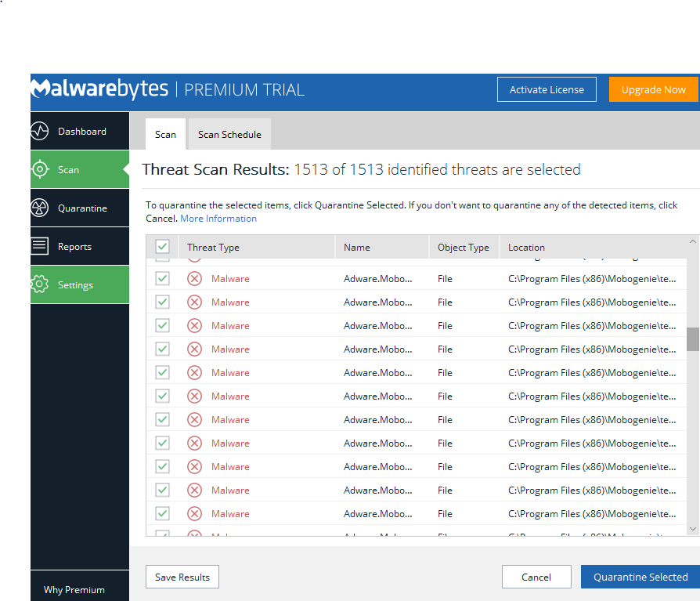The width and height of the screenshot is (700, 601).
Task: Click red X threat icon in topmost full Malware row
Action: (194, 279)
